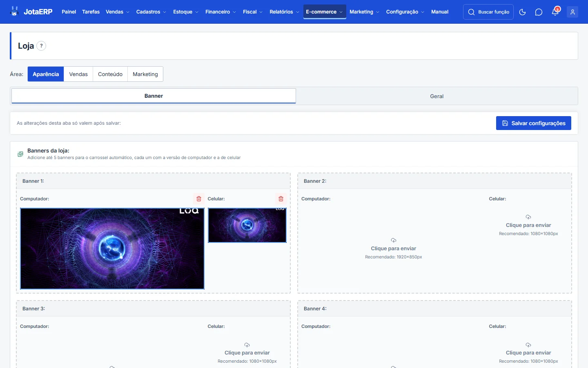Viewport: 588px width, 368px height.
Task: Open the Marketing top menu dropdown
Action: (x=364, y=12)
